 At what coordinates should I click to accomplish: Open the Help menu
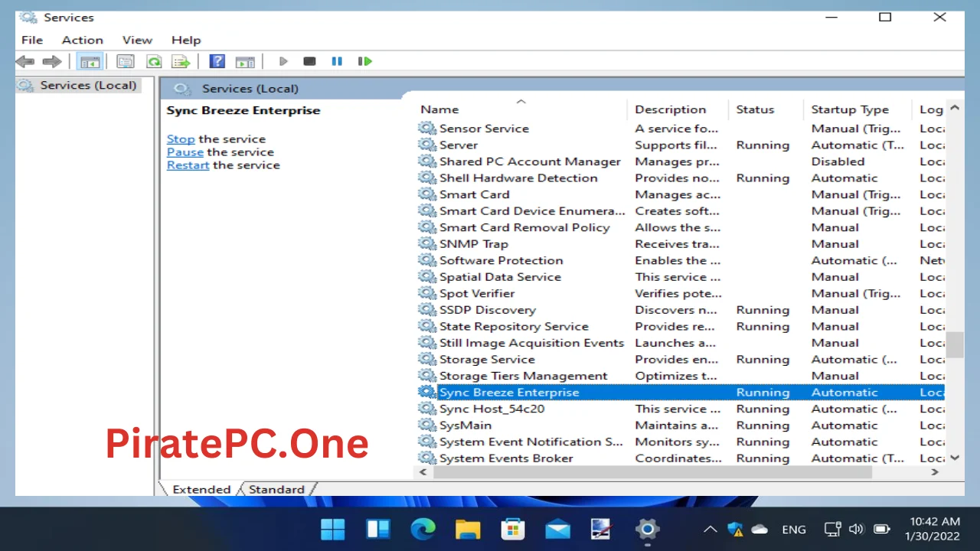(x=186, y=40)
